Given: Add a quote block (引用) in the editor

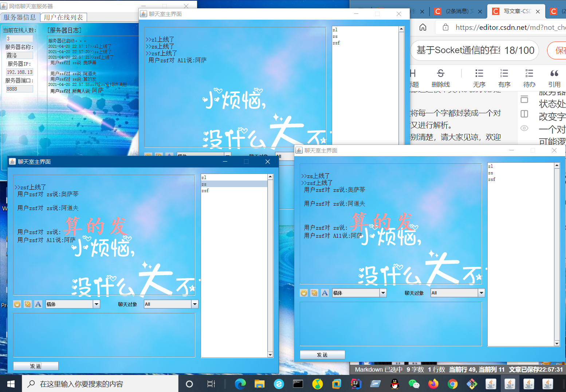Looking at the screenshot, I should pyautogui.click(x=554, y=74).
